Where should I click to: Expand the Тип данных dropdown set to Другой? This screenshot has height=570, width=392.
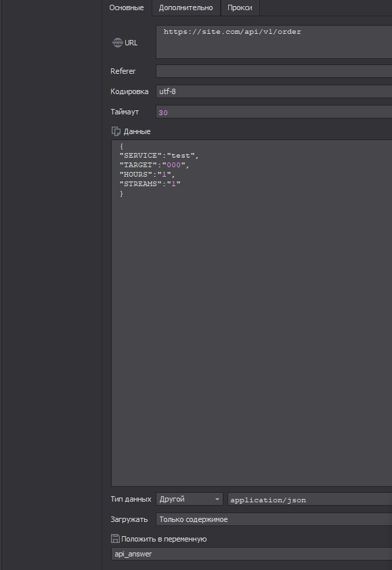[x=190, y=499]
